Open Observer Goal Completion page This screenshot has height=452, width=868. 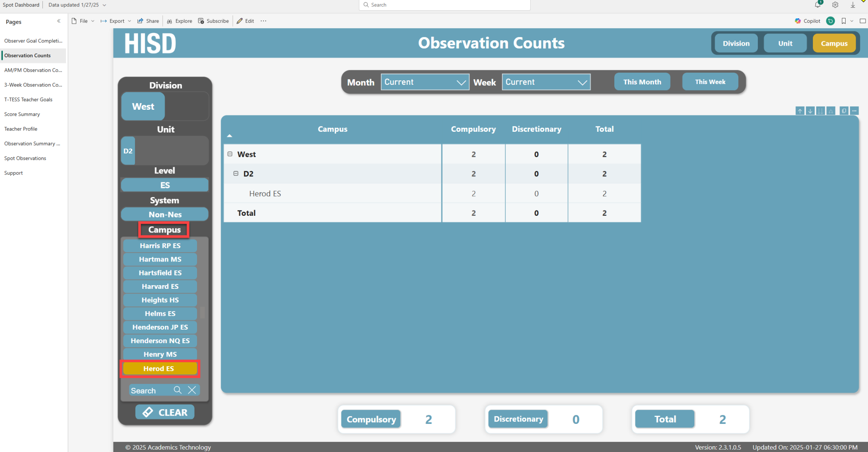[33, 41]
